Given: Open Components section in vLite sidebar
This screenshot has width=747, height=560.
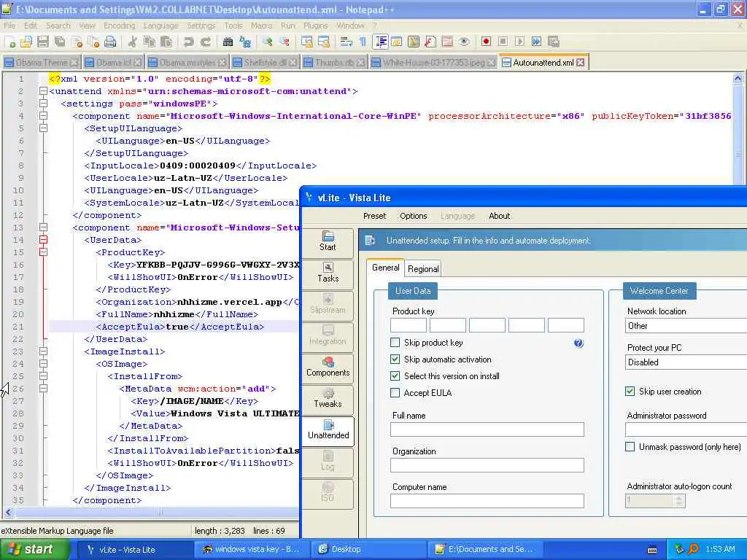Looking at the screenshot, I should [328, 367].
